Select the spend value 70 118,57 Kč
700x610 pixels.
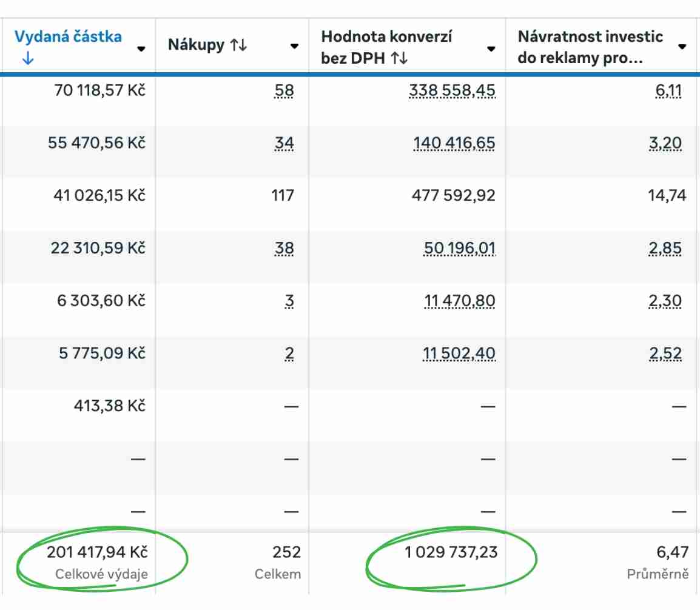point(99,90)
